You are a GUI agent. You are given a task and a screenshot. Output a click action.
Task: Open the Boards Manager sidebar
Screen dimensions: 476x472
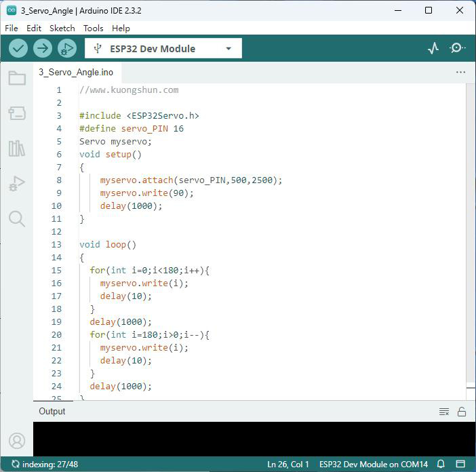click(17, 113)
